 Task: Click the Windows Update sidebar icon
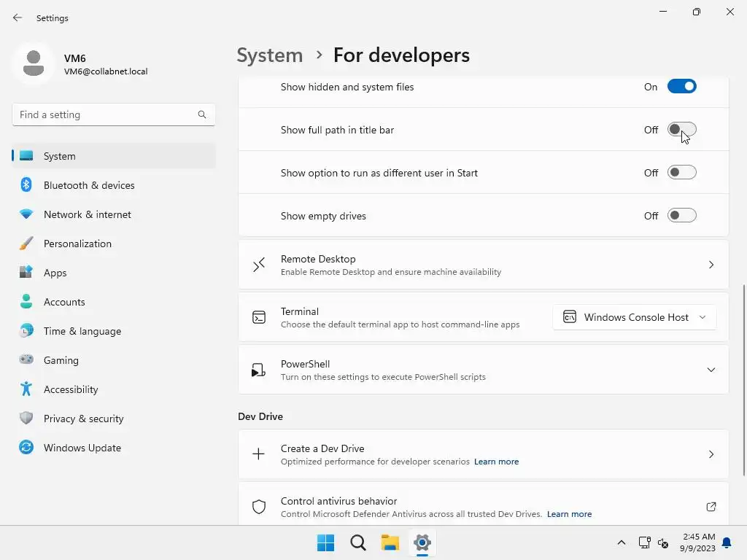[x=26, y=448]
